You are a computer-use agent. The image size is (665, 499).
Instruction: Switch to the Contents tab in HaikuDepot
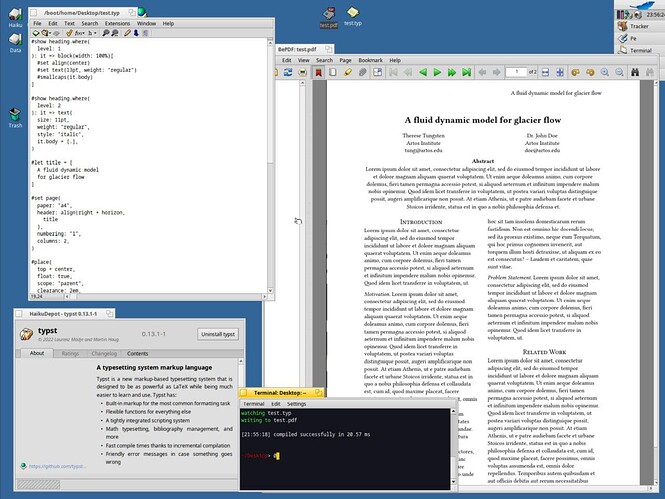point(137,353)
